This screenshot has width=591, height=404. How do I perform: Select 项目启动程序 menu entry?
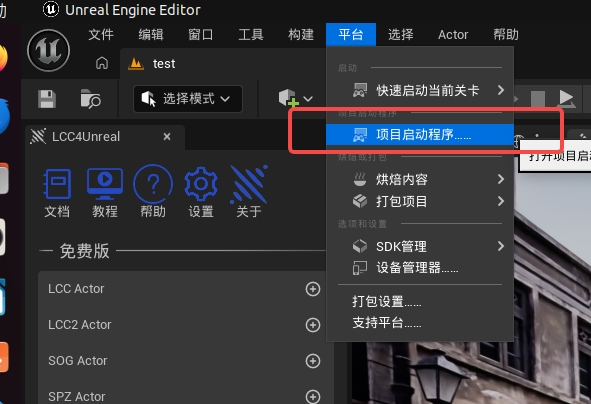(420, 135)
